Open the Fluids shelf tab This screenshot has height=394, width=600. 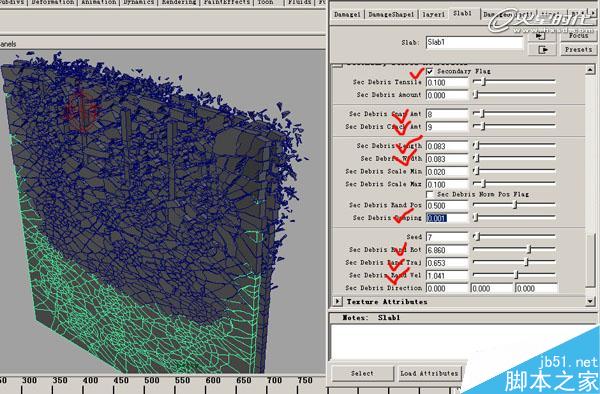pyautogui.click(x=299, y=3)
